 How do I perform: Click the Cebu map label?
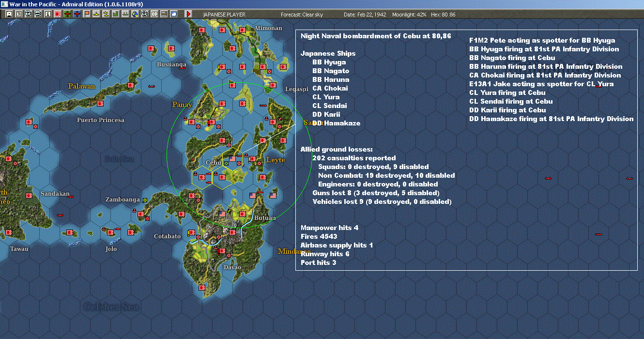213,163
